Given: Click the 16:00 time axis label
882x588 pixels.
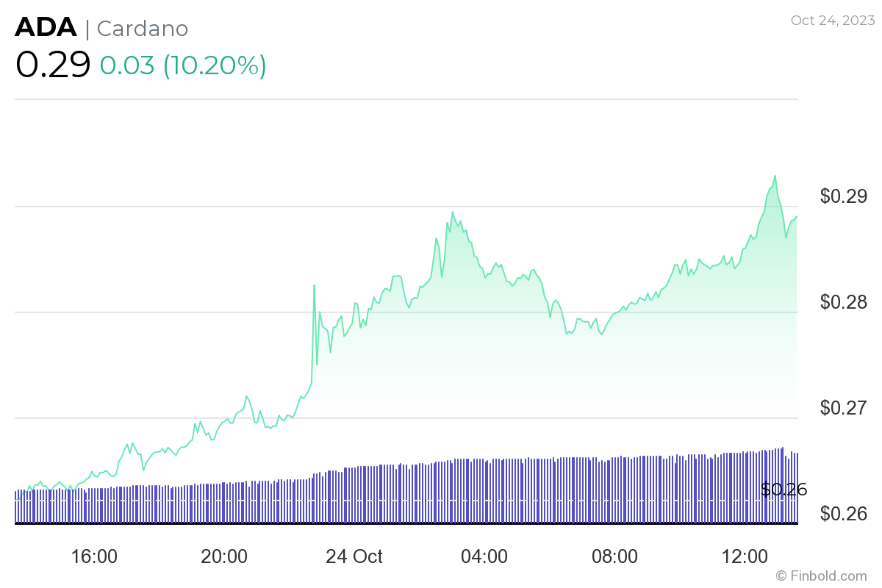Looking at the screenshot, I should point(94,556).
